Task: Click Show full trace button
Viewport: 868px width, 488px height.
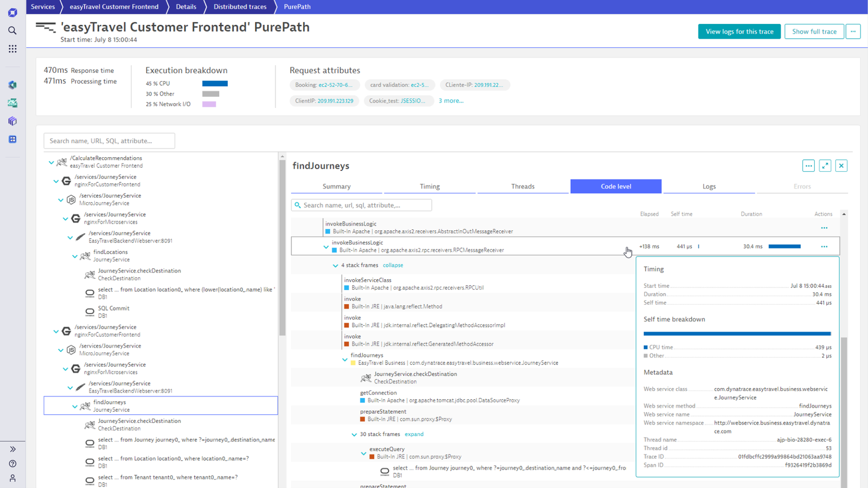Action: tap(814, 31)
